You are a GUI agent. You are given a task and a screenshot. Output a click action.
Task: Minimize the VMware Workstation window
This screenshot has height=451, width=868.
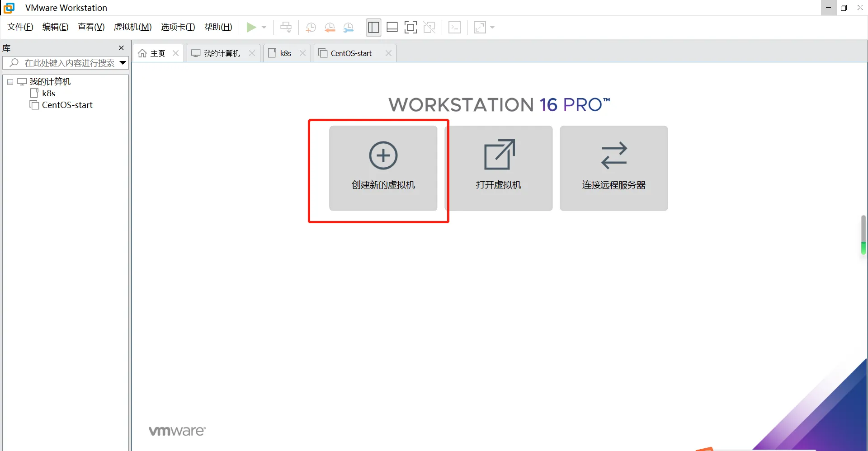[x=828, y=8]
